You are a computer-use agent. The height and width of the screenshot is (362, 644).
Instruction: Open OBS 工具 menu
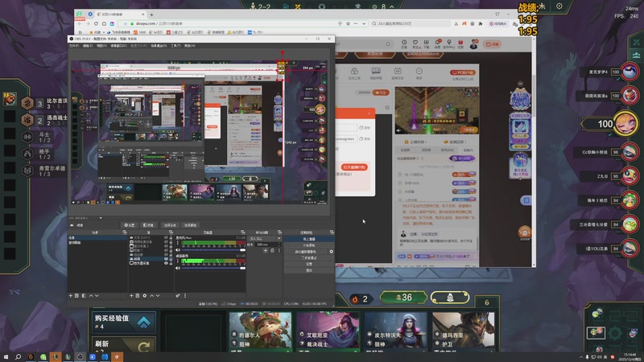[175, 46]
